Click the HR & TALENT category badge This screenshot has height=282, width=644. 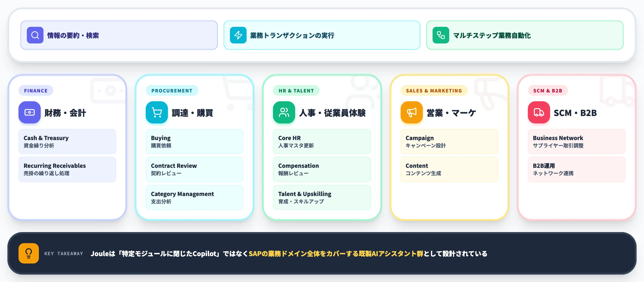(x=296, y=91)
